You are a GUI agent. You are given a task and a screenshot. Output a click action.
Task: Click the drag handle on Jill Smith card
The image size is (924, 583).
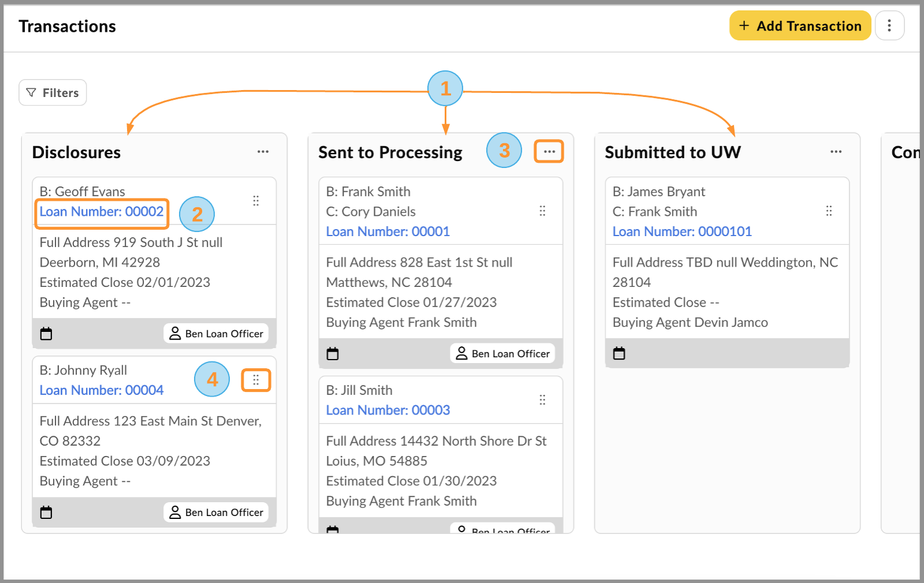pyautogui.click(x=542, y=399)
